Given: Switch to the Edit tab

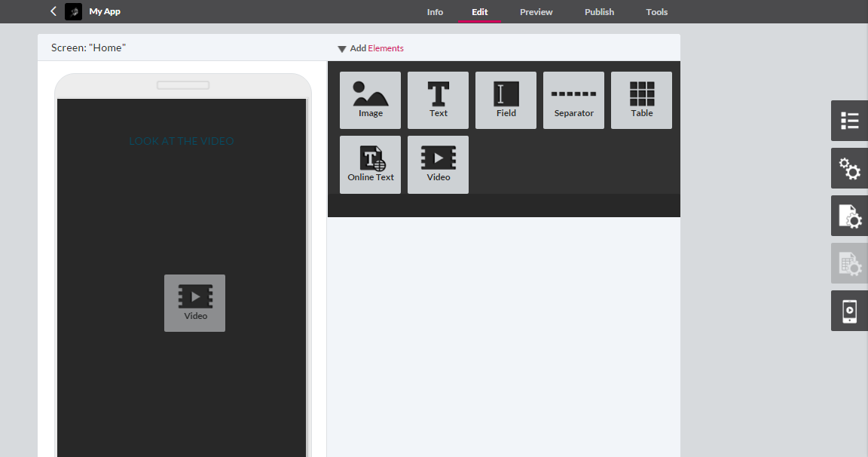Looking at the screenshot, I should coord(479,11).
